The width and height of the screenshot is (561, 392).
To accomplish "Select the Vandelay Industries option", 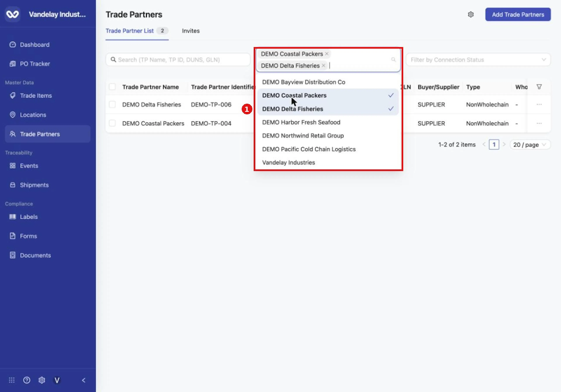I will [x=328, y=162].
